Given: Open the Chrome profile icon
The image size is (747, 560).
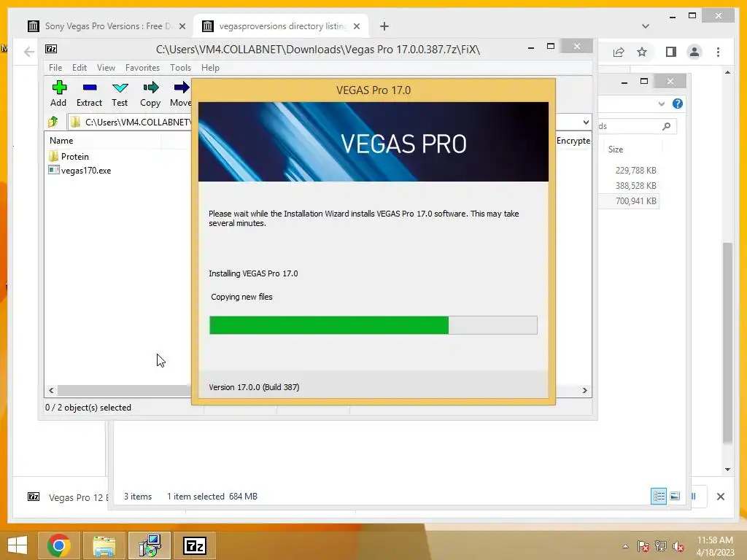Looking at the screenshot, I should [694, 52].
